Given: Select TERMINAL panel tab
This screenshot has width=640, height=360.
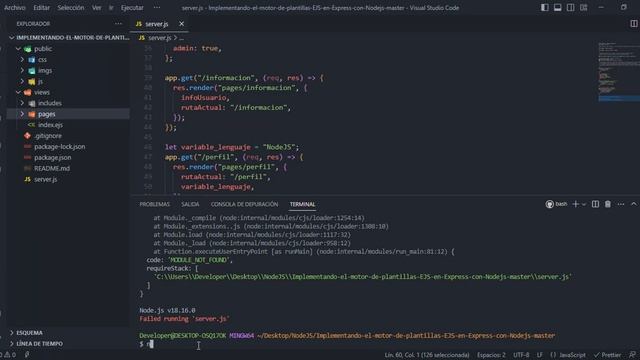Looking at the screenshot, I should point(302,204).
